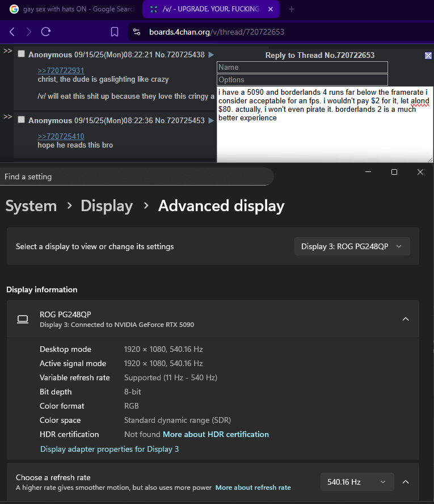This screenshot has height=504, width=434.
Task: Click the 'Display information' heading
Action: tap(42, 289)
